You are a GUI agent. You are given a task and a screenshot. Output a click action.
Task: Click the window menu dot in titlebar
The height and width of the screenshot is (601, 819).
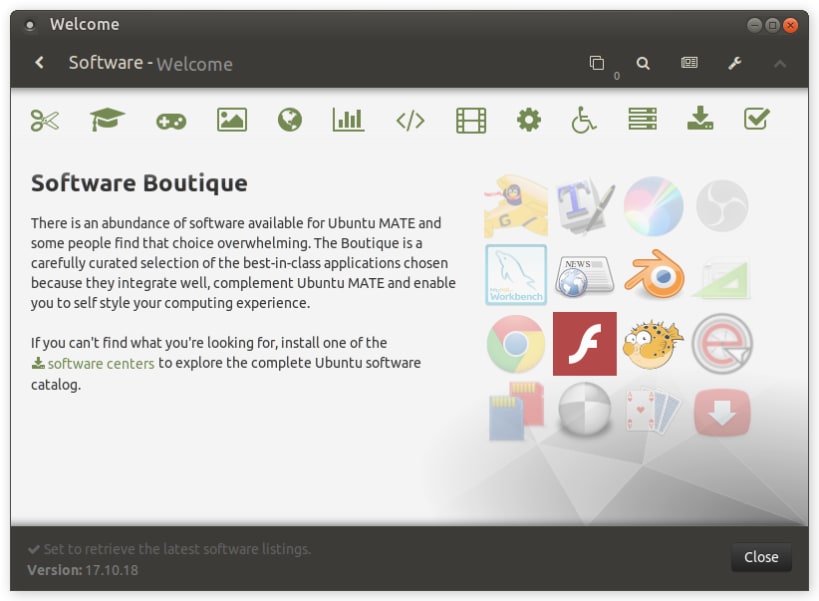point(30,25)
